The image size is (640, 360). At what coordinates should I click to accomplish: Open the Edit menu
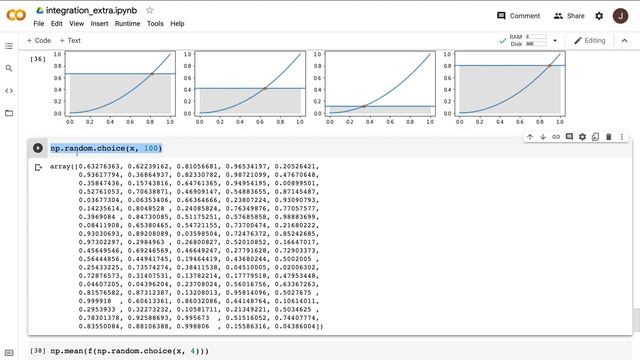tap(56, 24)
